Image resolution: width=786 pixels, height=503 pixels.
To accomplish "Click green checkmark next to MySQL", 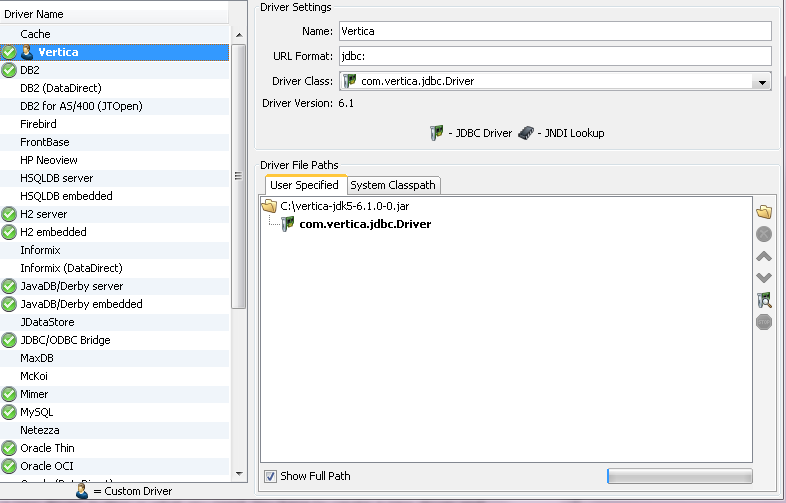I will [x=9, y=412].
